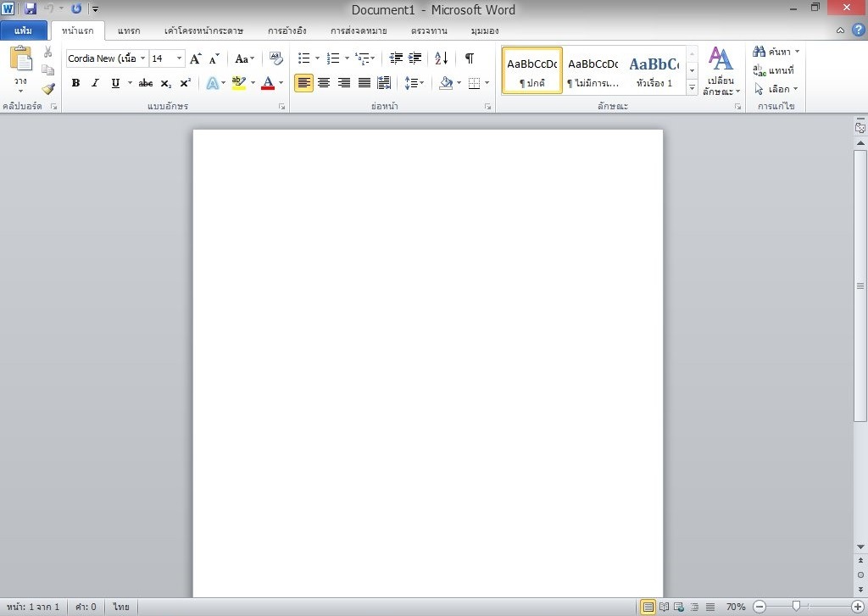Click the zoom slider handle
Image resolution: width=868 pixels, height=616 pixels.
(796, 607)
